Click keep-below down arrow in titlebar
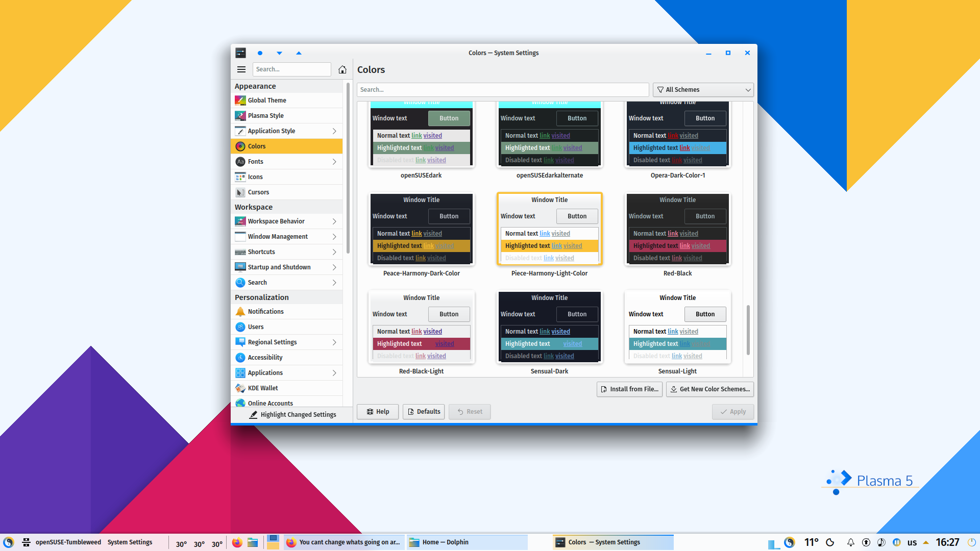This screenshot has width=980, height=551. (279, 53)
